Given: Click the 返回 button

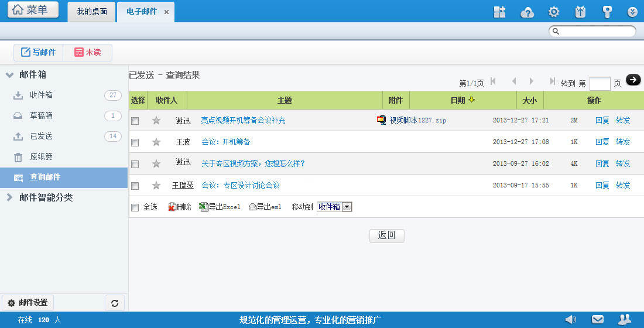Looking at the screenshot, I should [386, 235].
